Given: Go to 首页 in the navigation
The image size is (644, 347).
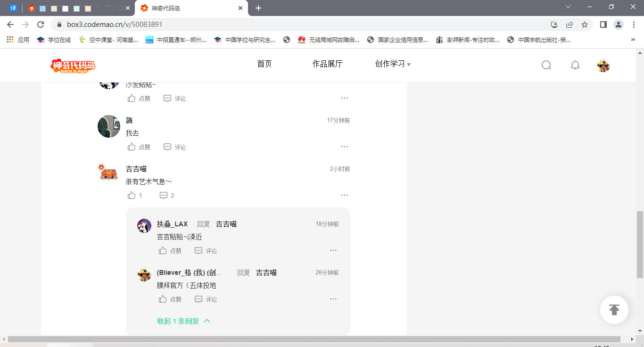Looking at the screenshot, I should pyautogui.click(x=264, y=64).
